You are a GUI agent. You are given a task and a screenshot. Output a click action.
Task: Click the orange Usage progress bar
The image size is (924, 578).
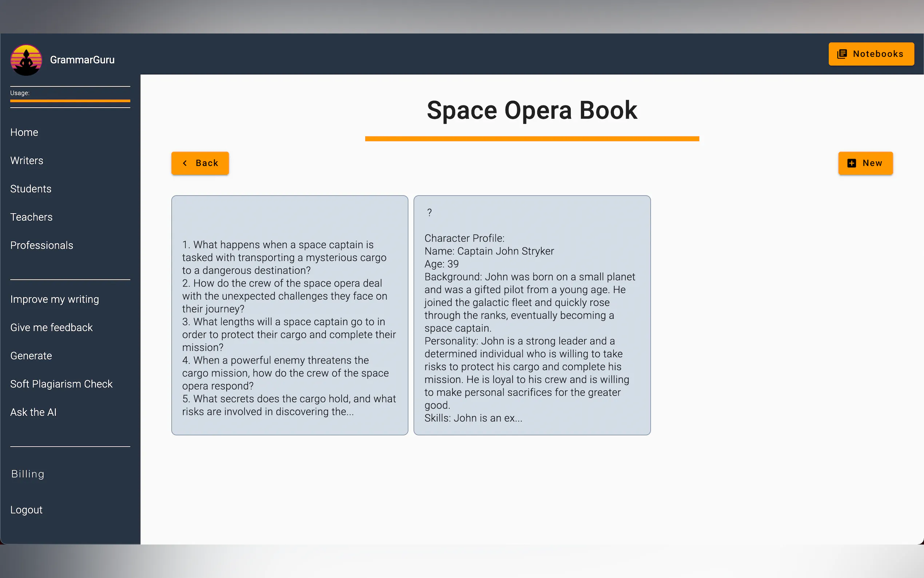pos(70,101)
